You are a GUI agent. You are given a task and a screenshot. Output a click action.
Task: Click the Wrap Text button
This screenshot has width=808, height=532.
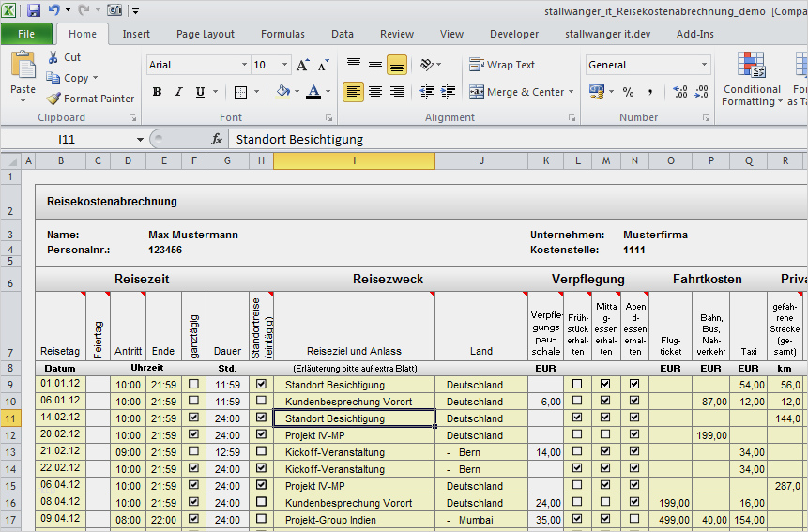[502, 65]
